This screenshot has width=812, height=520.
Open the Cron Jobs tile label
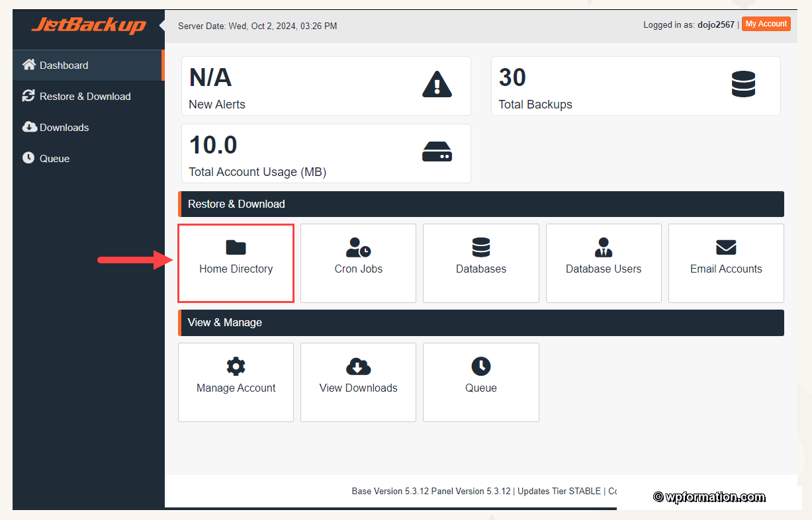coord(359,269)
